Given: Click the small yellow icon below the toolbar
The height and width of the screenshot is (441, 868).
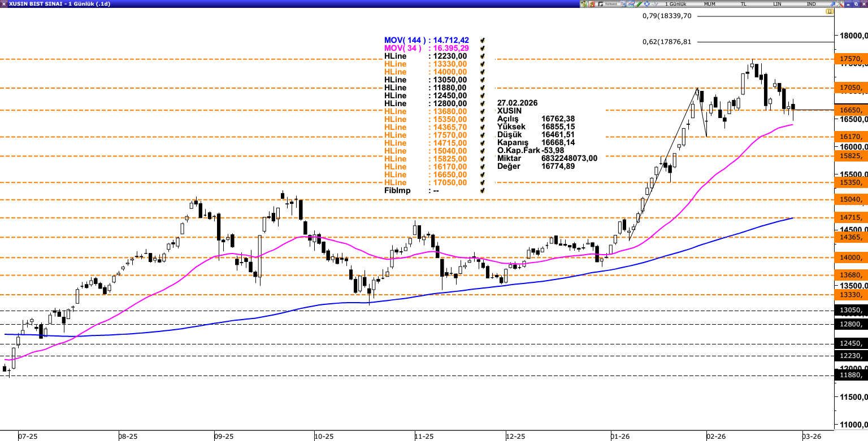Looking at the screenshot, I should [830, 11].
